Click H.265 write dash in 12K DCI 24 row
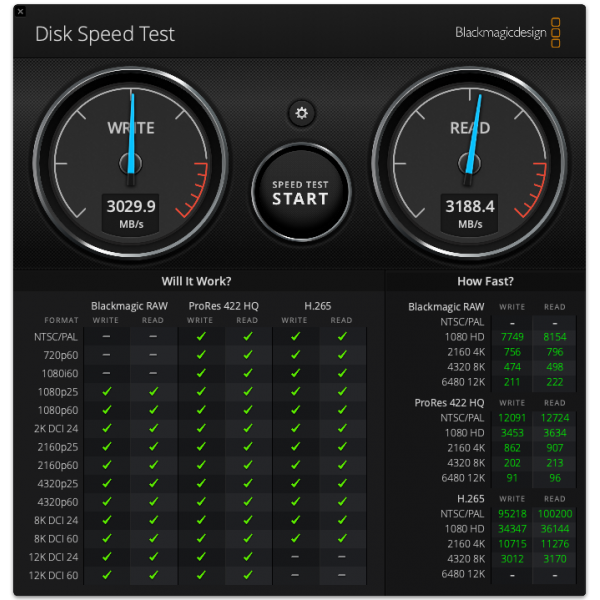The width and height of the screenshot is (600, 600). point(294,557)
